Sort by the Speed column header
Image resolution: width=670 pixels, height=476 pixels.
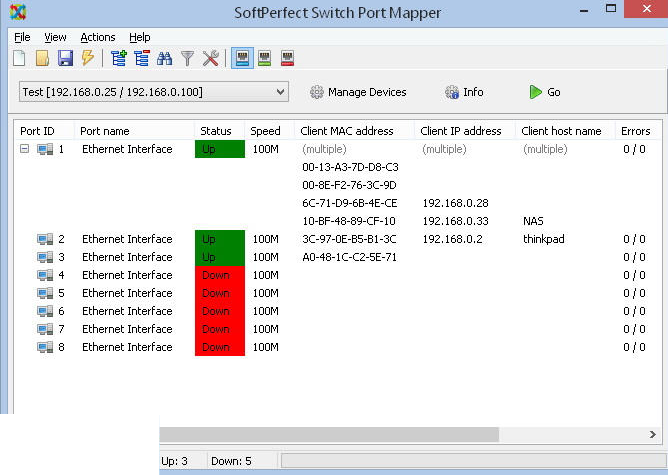[265, 131]
